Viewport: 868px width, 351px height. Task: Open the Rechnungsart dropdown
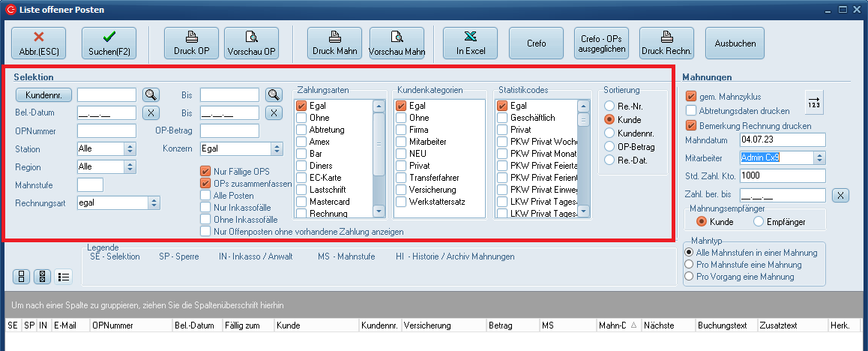(x=154, y=202)
